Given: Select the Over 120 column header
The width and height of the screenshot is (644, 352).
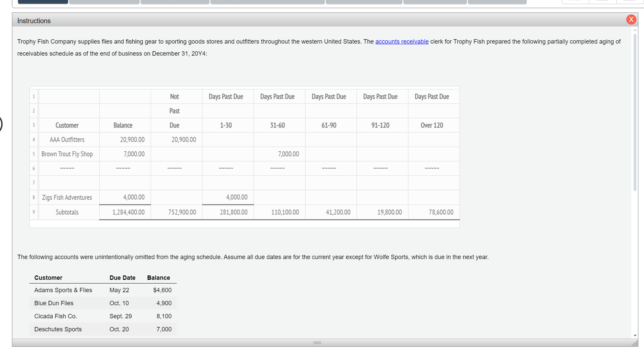Looking at the screenshot, I should (x=431, y=125).
